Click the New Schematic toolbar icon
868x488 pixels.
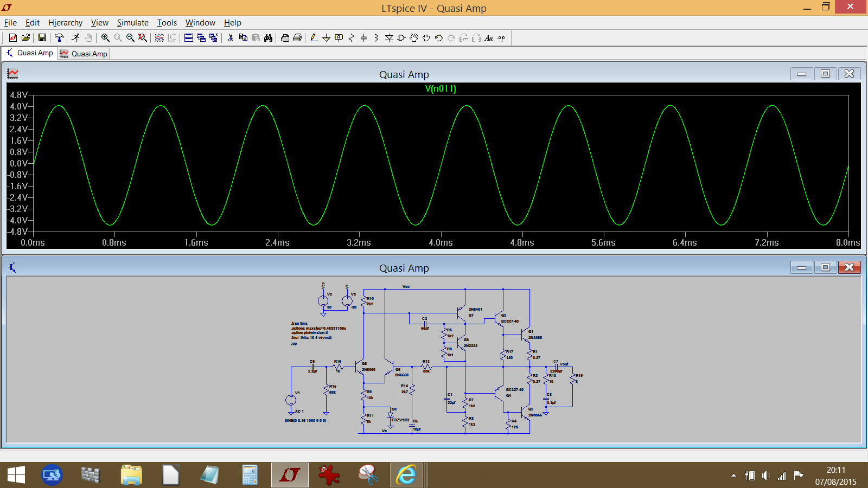coord(13,37)
